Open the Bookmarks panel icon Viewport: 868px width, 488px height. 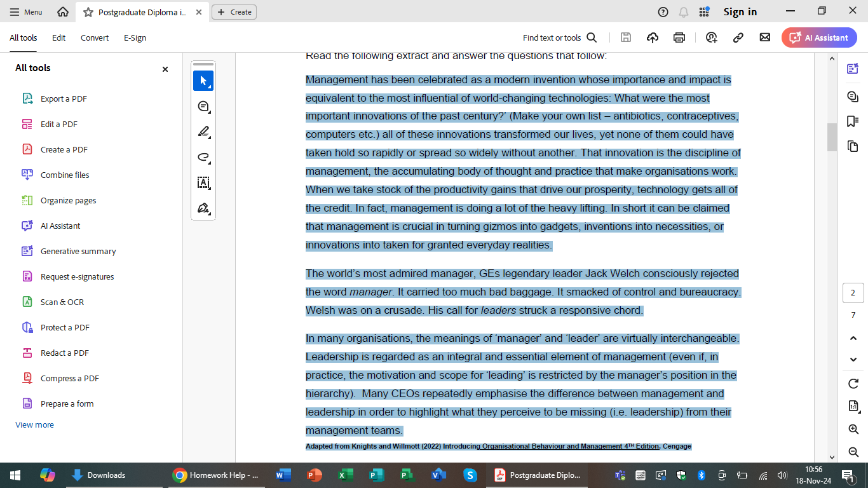[x=853, y=121]
